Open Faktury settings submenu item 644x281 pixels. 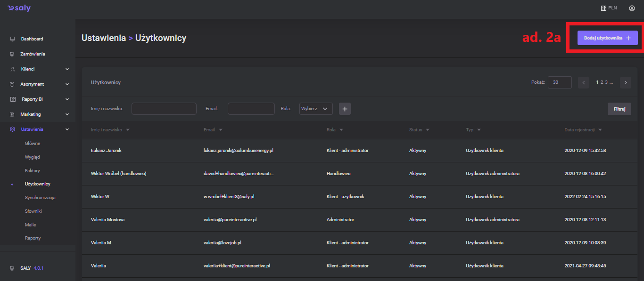click(x=33, y=170)
